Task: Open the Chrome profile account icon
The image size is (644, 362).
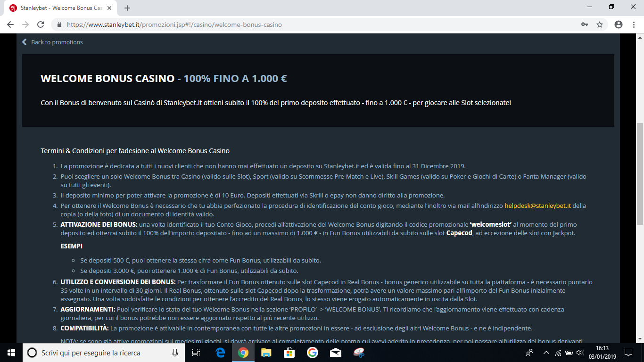Action: (x=619, y=25)
